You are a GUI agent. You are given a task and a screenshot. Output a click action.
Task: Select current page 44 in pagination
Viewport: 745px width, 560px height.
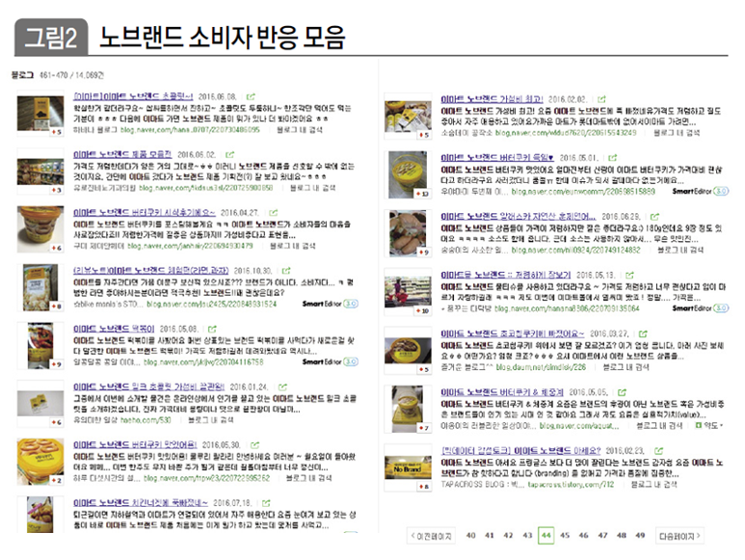[545, 535]
